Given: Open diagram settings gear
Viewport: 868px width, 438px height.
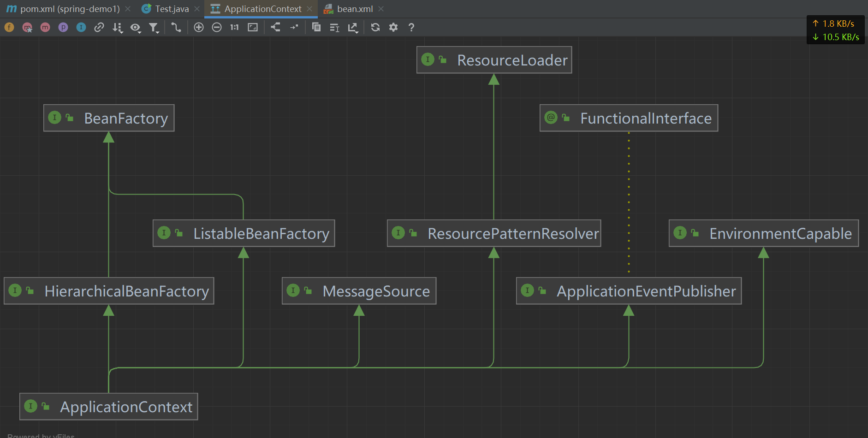Looking at the screenshot, I should (x=393, y=28).
